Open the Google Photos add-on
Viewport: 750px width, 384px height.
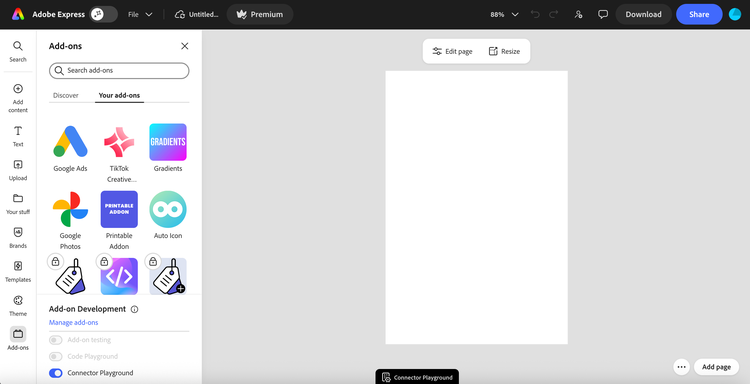point(70,209)
